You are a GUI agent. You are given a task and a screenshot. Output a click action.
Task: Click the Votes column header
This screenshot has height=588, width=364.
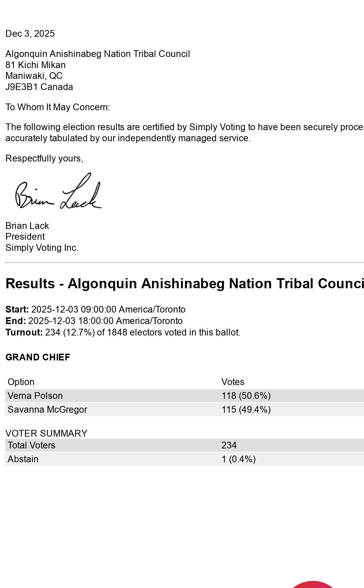pyautogui.click(x=233, y=382)
